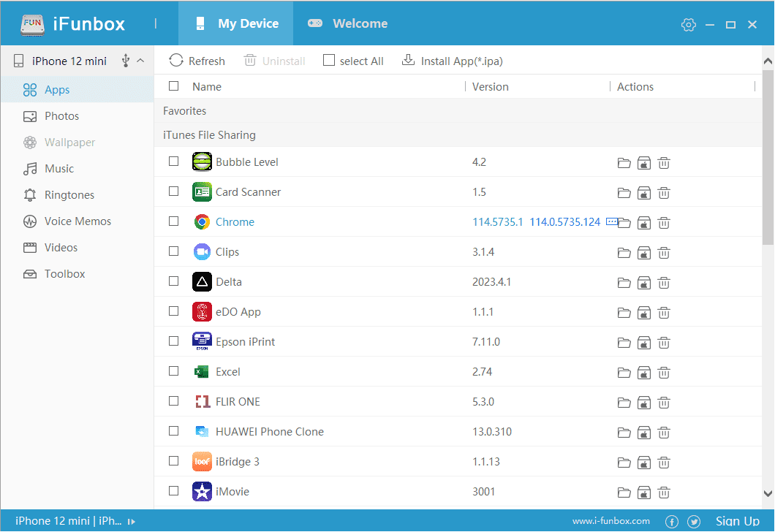The height and width of the screenshot is (532, 775).
Task: Tick the Chrome row checkbox
Action: (173, 221)
